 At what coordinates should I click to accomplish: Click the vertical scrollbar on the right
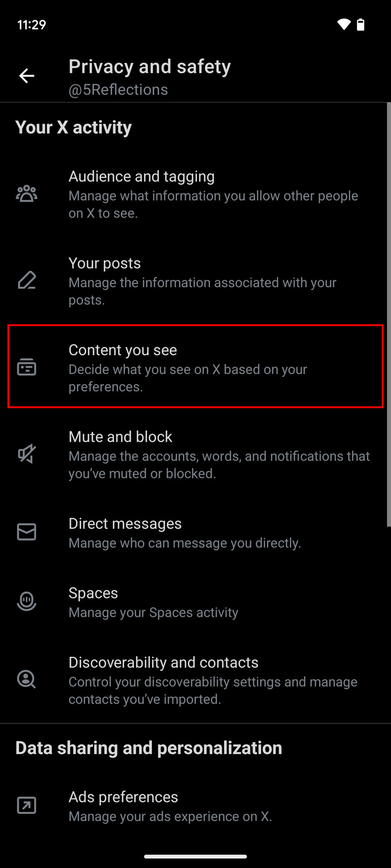tap(388, 316)
